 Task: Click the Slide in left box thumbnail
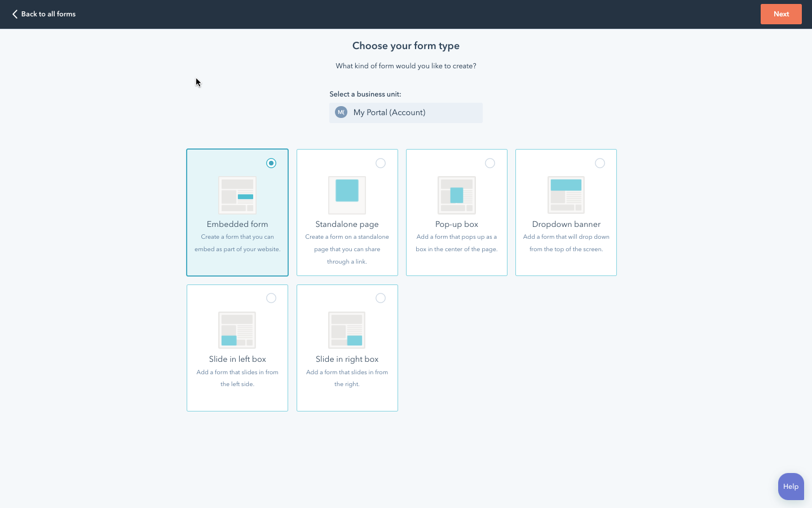click(x=237, y=330)
